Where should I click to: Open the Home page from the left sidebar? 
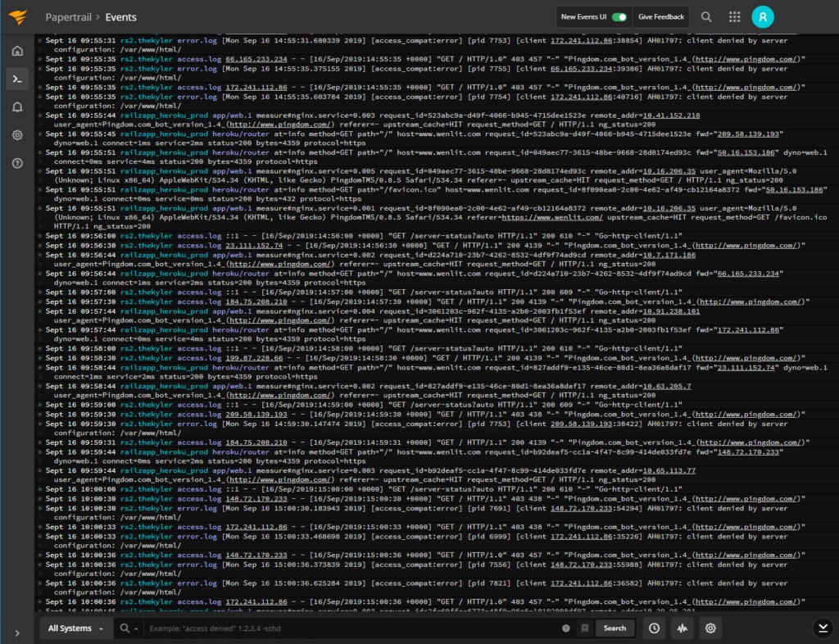pos(17,50)
